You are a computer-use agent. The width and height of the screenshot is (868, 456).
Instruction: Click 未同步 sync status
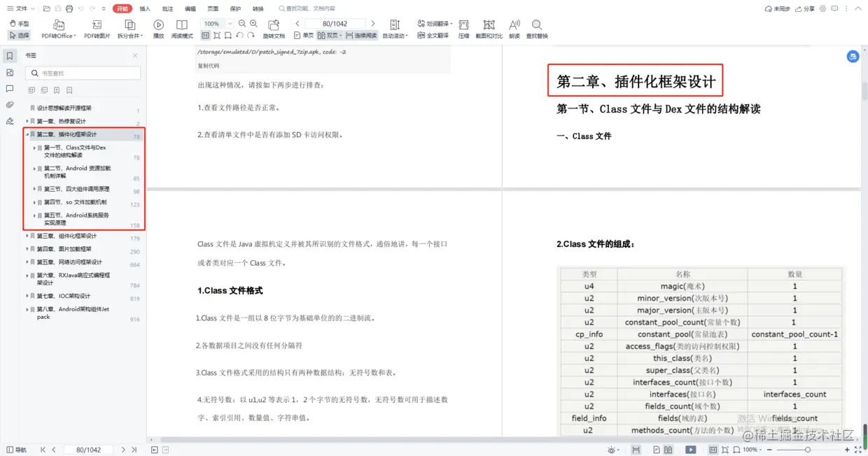777,8
